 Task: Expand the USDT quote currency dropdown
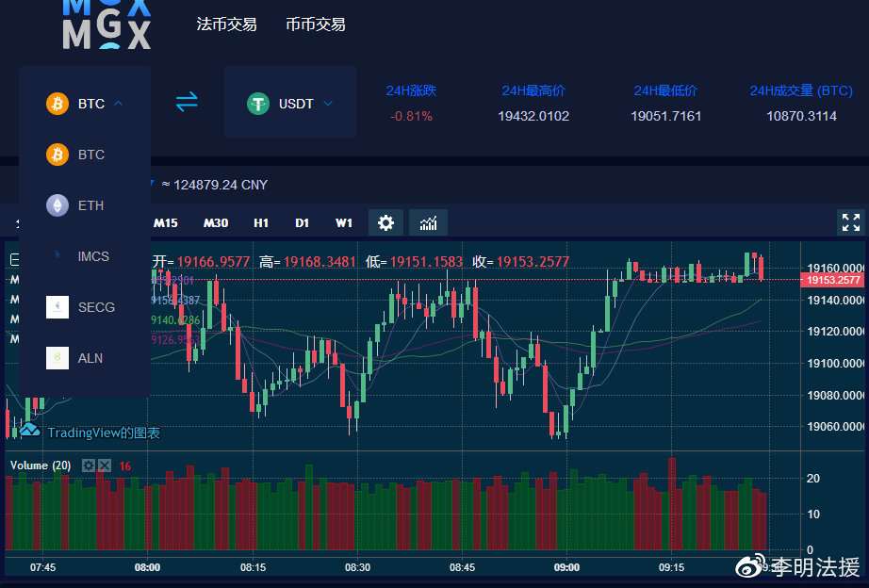click(x=290, y=104)
